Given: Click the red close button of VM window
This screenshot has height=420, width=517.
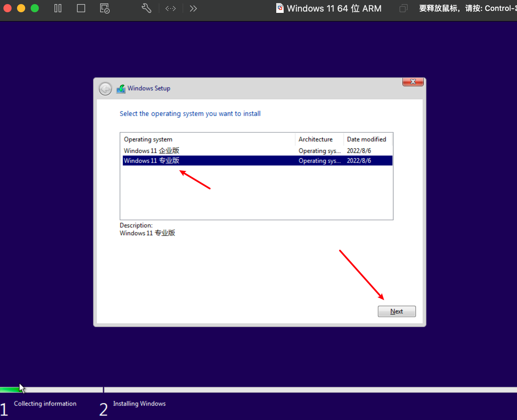Looking at the screenshot, I should tap(7, 8).
